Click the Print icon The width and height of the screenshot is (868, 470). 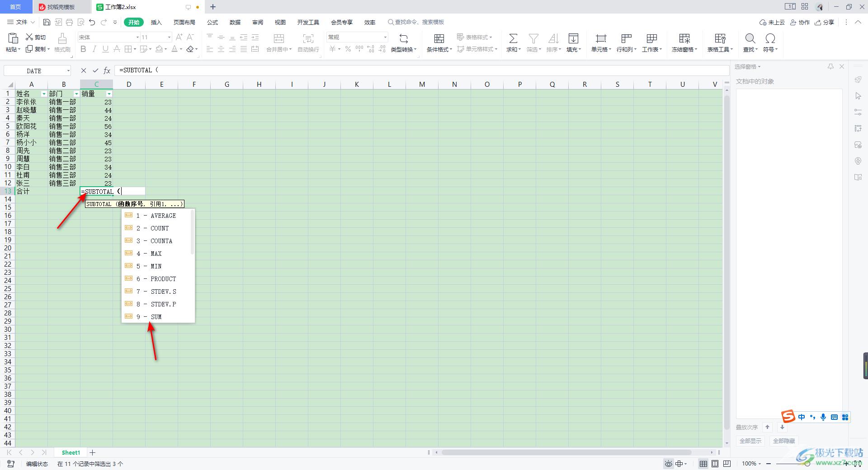(x=69, y=22)
